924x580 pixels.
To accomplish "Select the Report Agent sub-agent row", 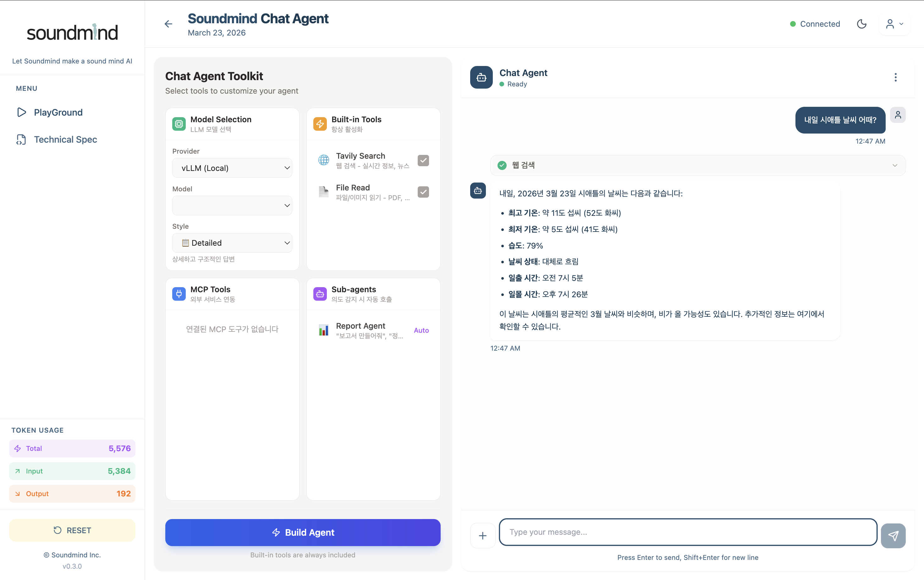I will [x=373, y=330].
